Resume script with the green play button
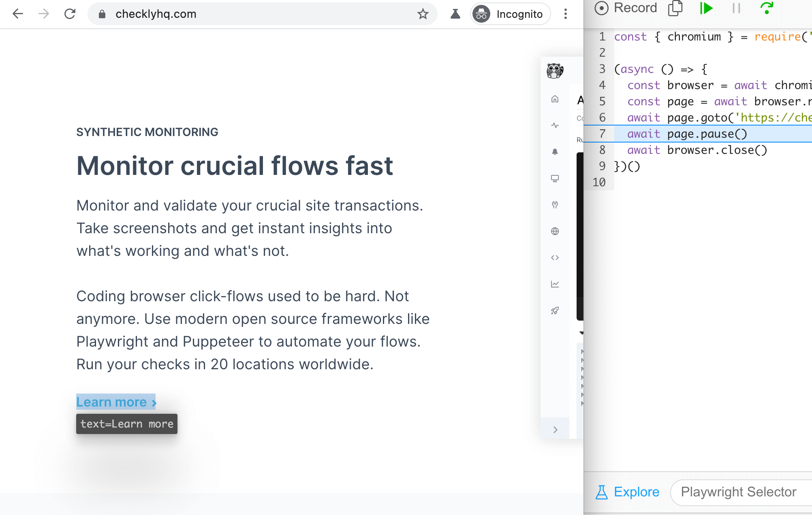 [x=706, y=8]
